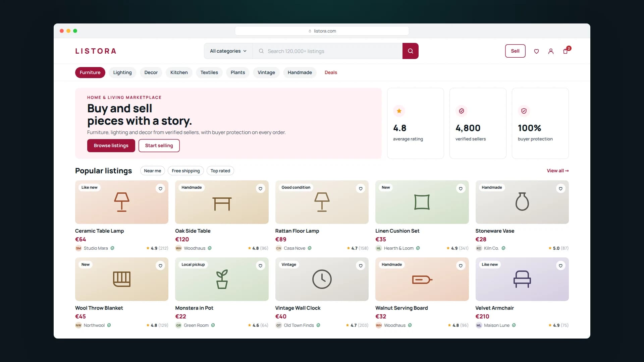644x362 pixels.
Task: Click the listora.com address bar
Action: [322, 31]
